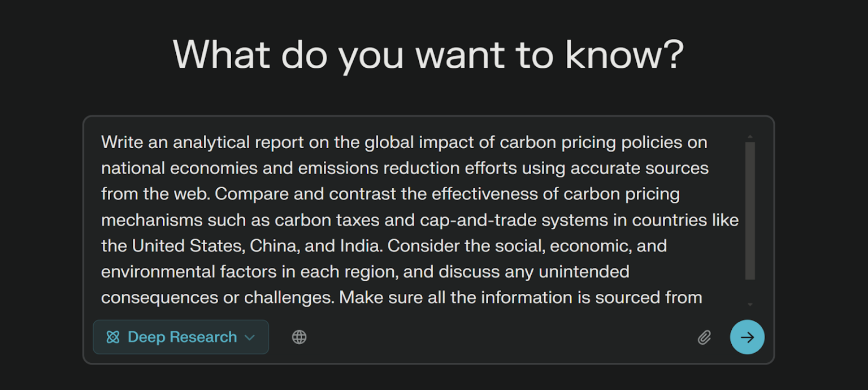868x390 pixels.
Task: Click the word "unintended" in the prompt
Action: tap(584, 272)
